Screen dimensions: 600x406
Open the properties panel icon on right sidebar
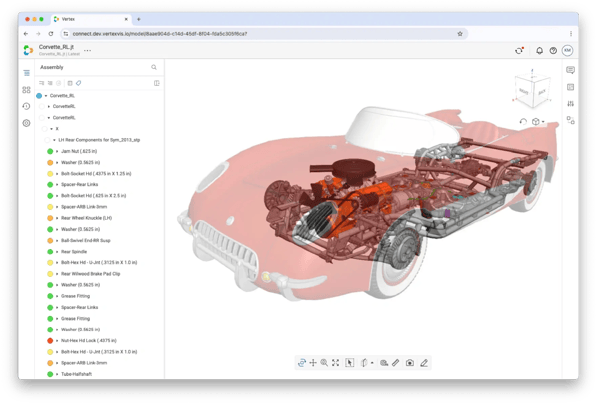coord(571,87)
